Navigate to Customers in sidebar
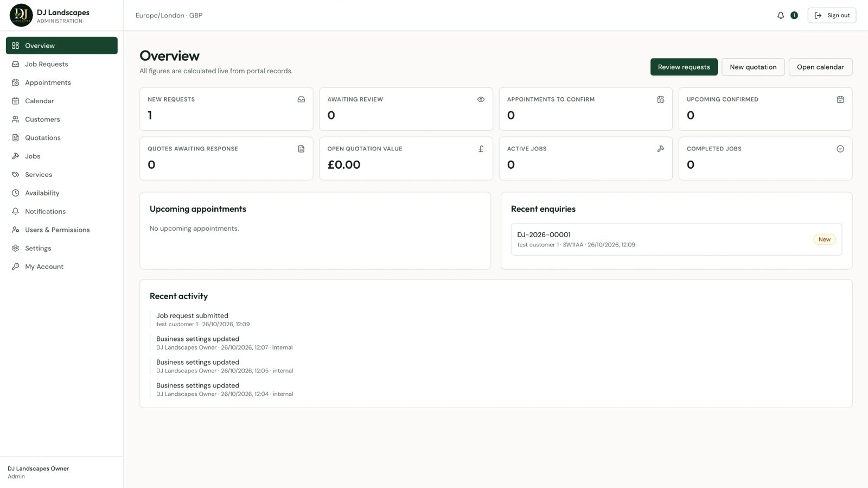Viewport: 868px width, 488px height. click(x=61, y=119)
